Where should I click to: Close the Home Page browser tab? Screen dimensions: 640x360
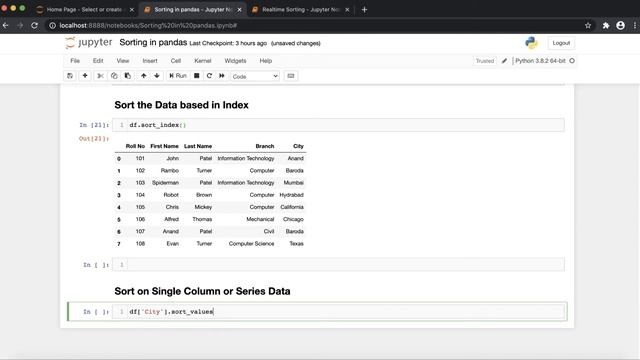(131, 9)
